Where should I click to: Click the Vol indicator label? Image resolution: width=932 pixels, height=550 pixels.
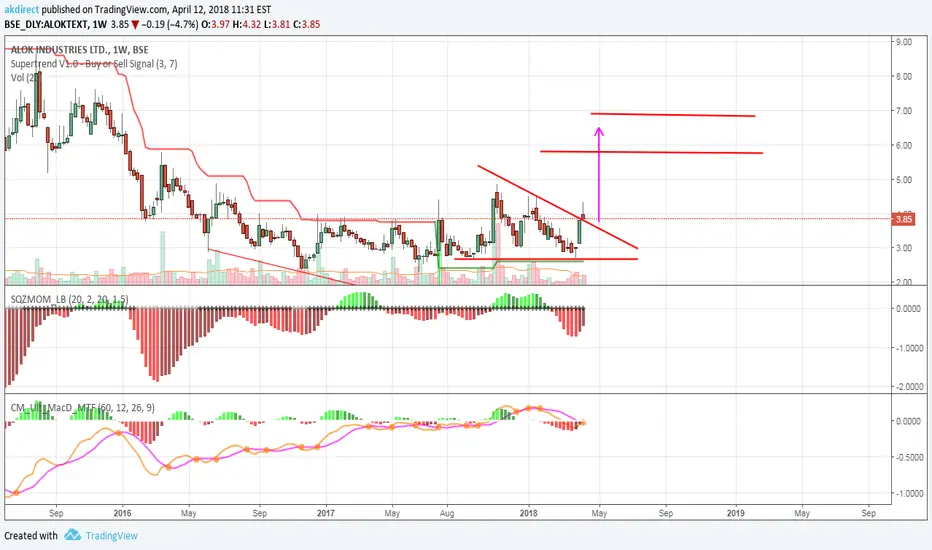pos(25,77)
